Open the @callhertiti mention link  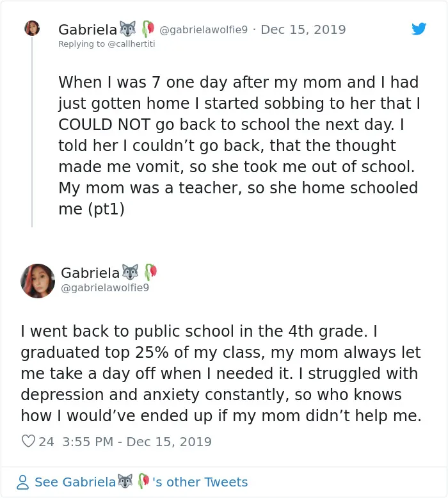[131, 44]
